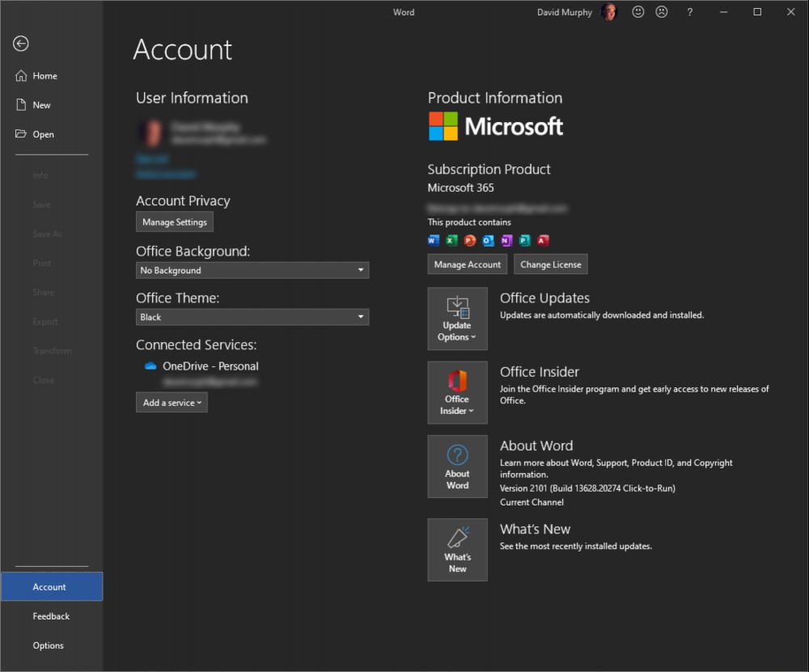This screenshot has height=672, width=809.
Task: Open the Add a service dropdown
Action: coord(172,403)
